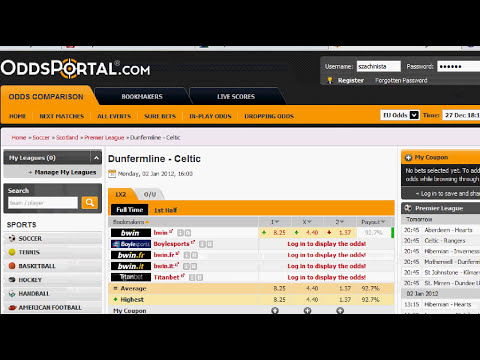Image resolution: width=480 pixels, height=360 pixels.
Task: Click the soccer icon beside Premier League panel
Action: (408, 208)
